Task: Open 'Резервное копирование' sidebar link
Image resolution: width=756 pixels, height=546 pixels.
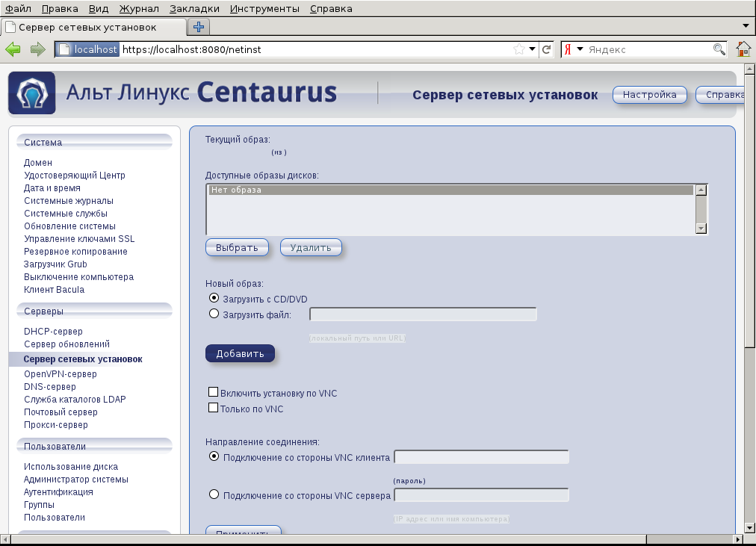Action: [x=75, y=252]
